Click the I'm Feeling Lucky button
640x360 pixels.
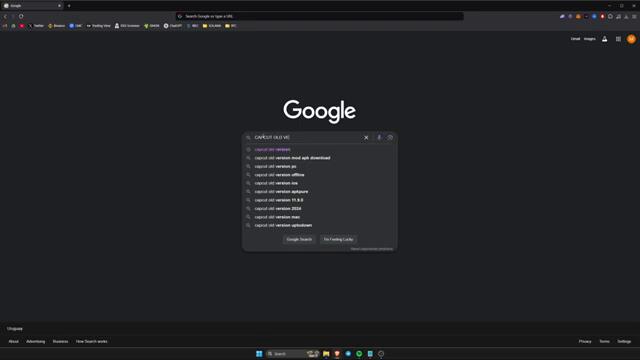[x=338, y=240]
